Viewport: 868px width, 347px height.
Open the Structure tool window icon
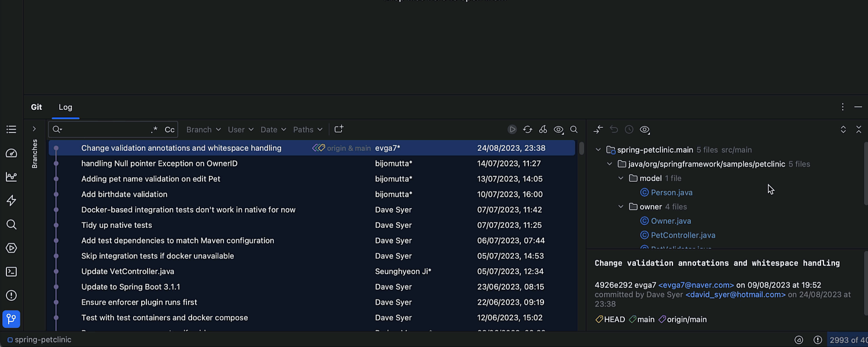(x=11, y=130)
